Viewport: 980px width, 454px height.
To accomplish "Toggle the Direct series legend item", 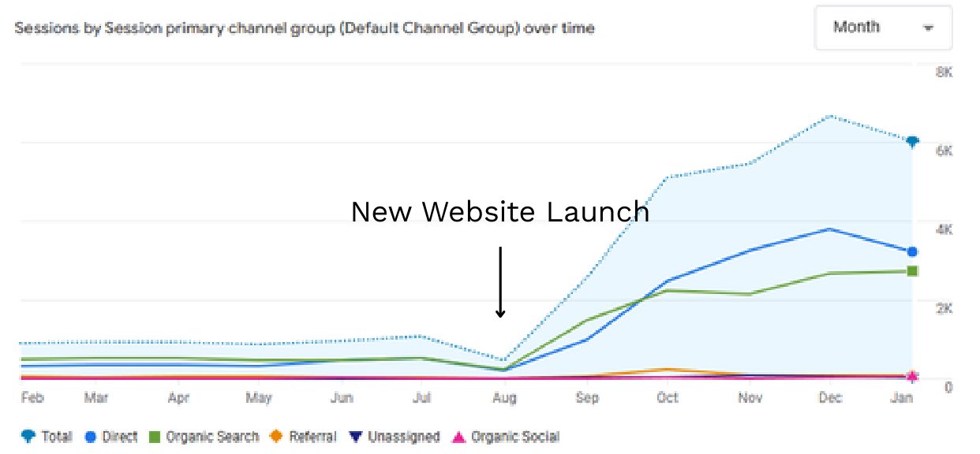I will [x=111, y=437].
